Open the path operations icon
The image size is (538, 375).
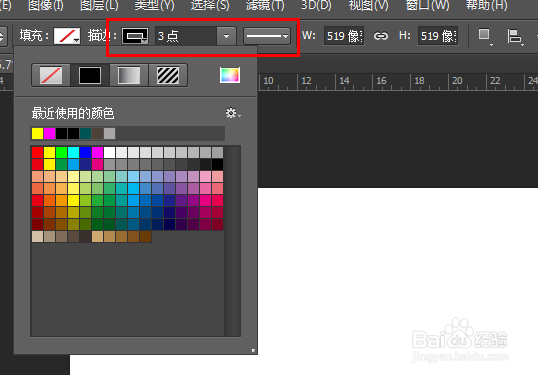(x=485, y=36)
